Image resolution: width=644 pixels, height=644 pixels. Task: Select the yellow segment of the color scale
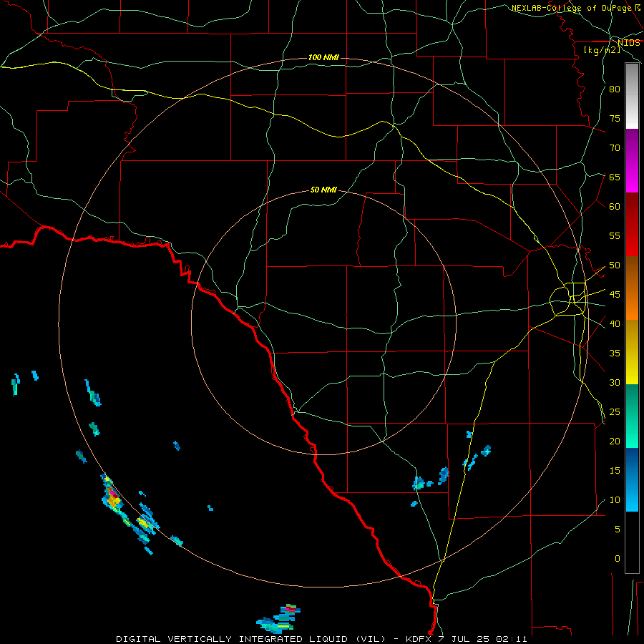pos(632,352)
